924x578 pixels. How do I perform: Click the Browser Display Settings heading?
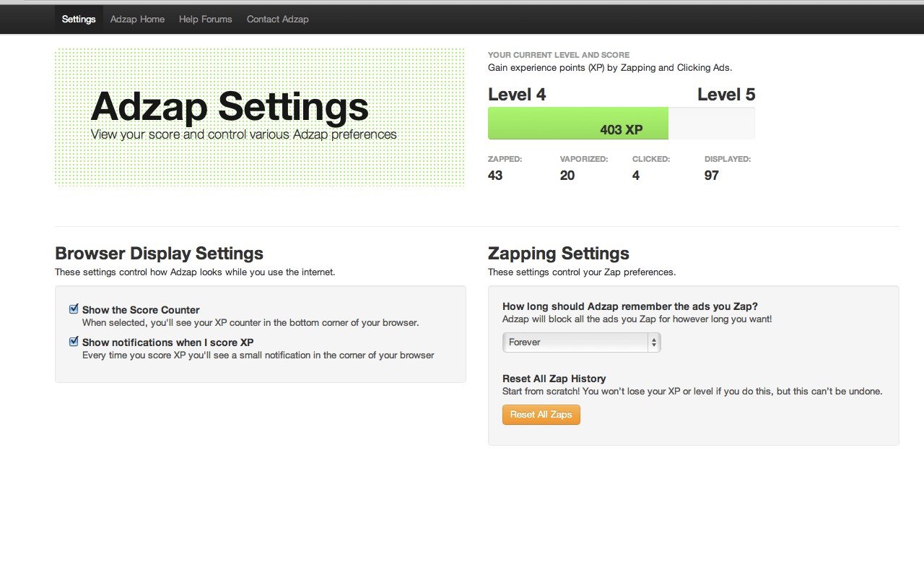[159, 254]
